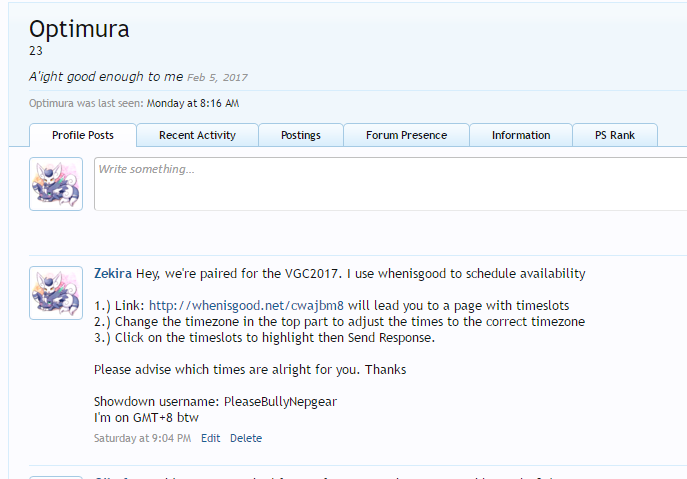Click the partially visible avatar at bottom
The height and width of the screenshot is (479, 687).
click(56, 476)
